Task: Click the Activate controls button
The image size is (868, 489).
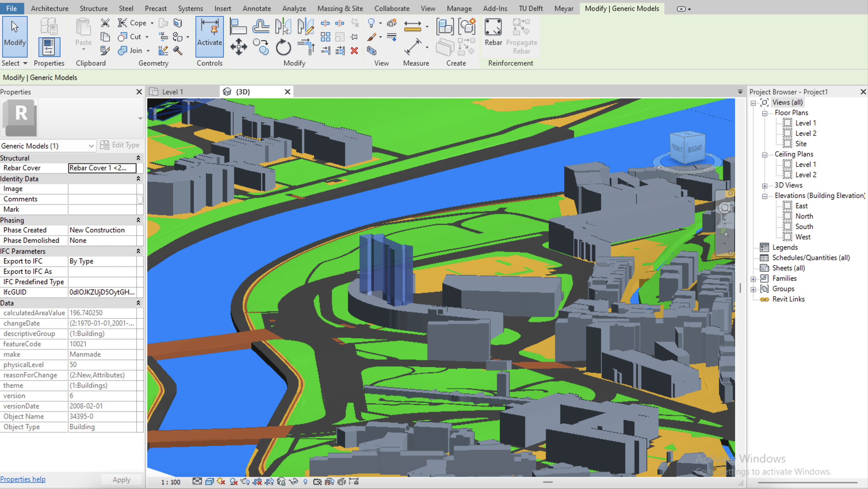Action: (209, 37)
